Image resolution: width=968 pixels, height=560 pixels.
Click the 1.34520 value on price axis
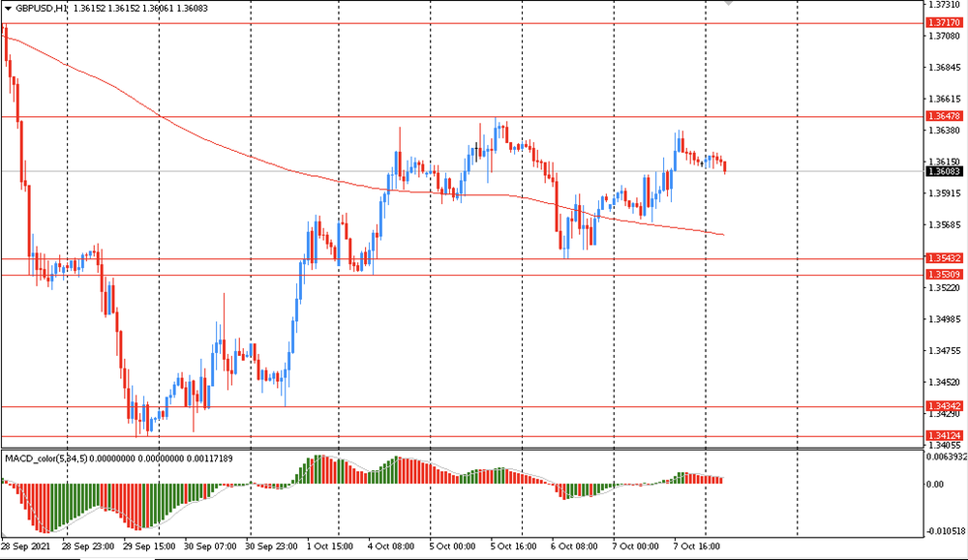coord(945,382)
